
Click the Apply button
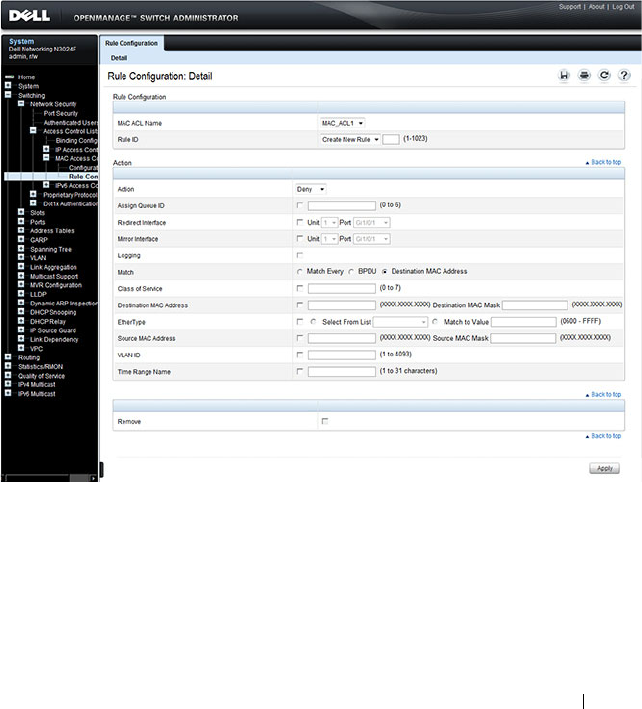[x=604, y=468]
